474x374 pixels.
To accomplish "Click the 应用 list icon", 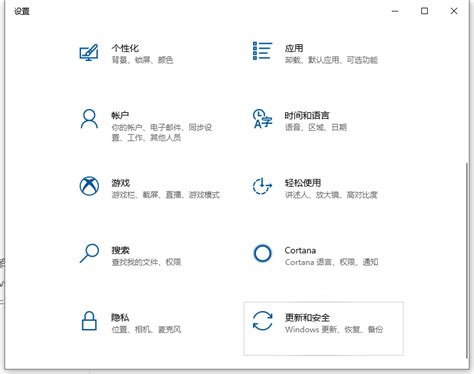I will [x=262, y=51].
